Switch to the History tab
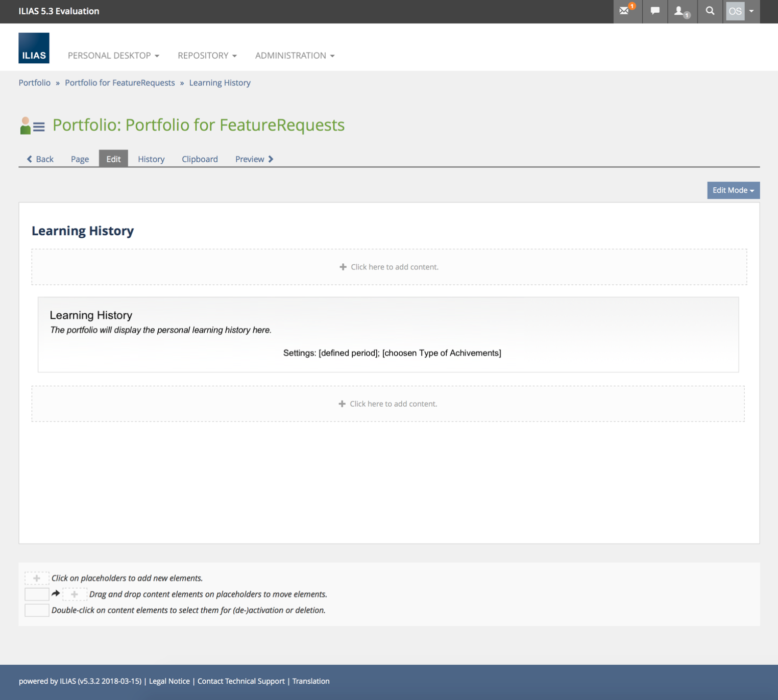Viewport: 778px width, 700px height. point(151,159)
